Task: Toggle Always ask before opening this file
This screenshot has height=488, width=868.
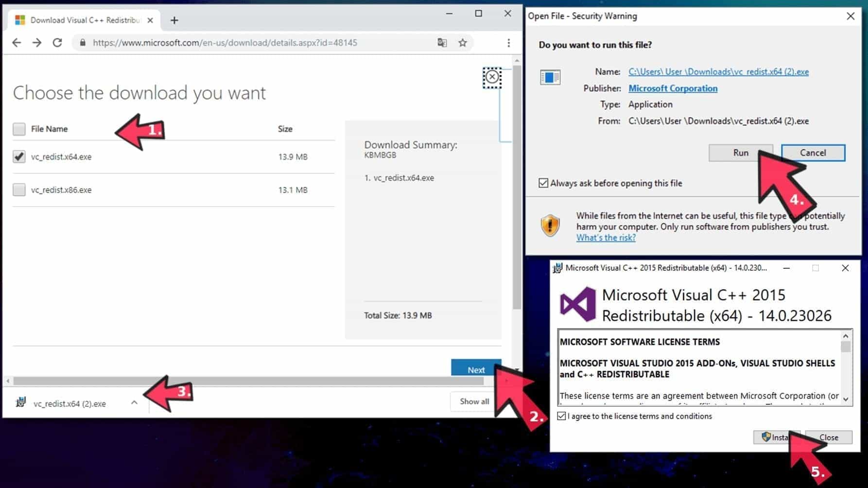Action: coord(543,183)
